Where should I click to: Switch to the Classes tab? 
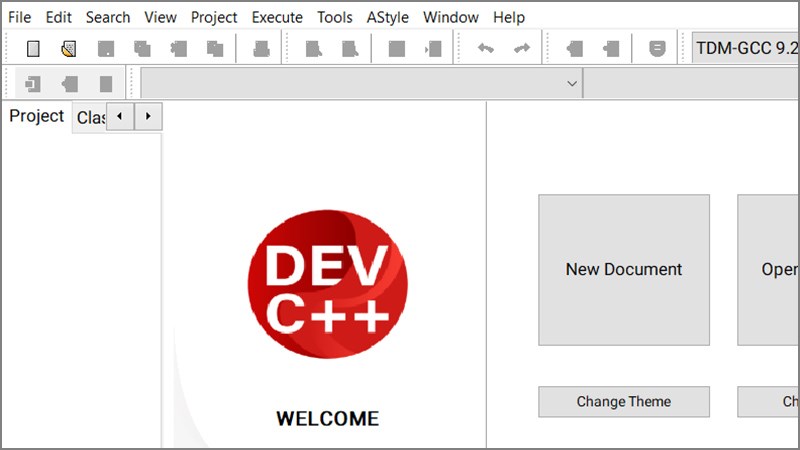point(90,118)
